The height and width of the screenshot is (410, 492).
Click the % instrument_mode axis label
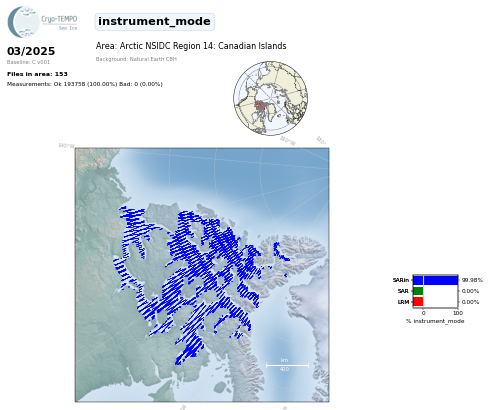click(435, 321)
